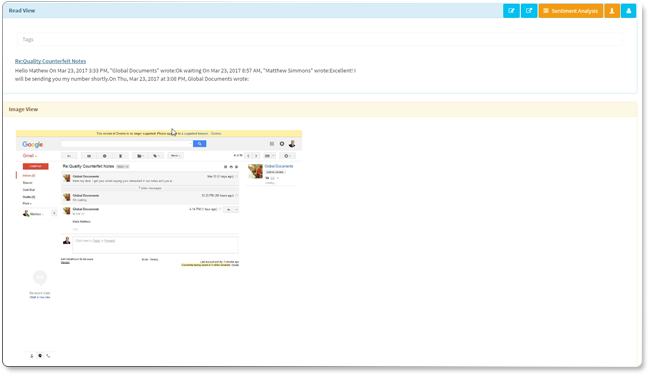Expand the More dropdown in Gmail toolbar

(x=175, y=156)
